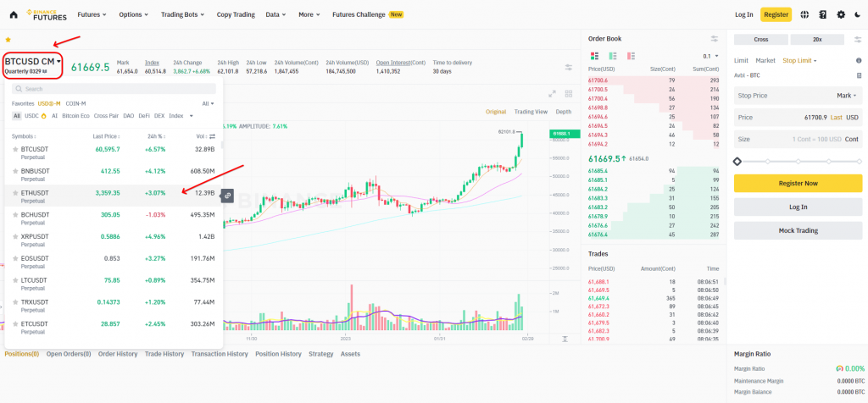Select the COIN-M tab
The image size is (868, 403).
(75, 103)
